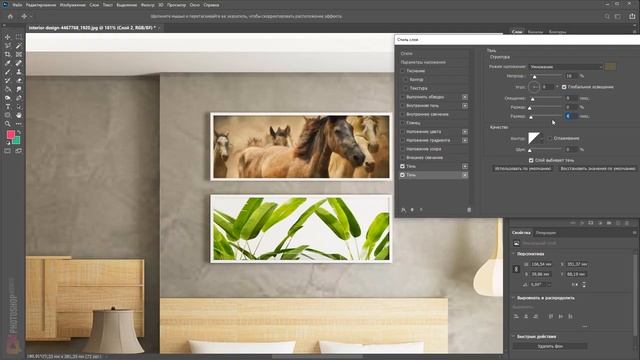Viewport: 640px width, 360px height.
Task: Toggle link width and height icon
Action: (516, 269)
